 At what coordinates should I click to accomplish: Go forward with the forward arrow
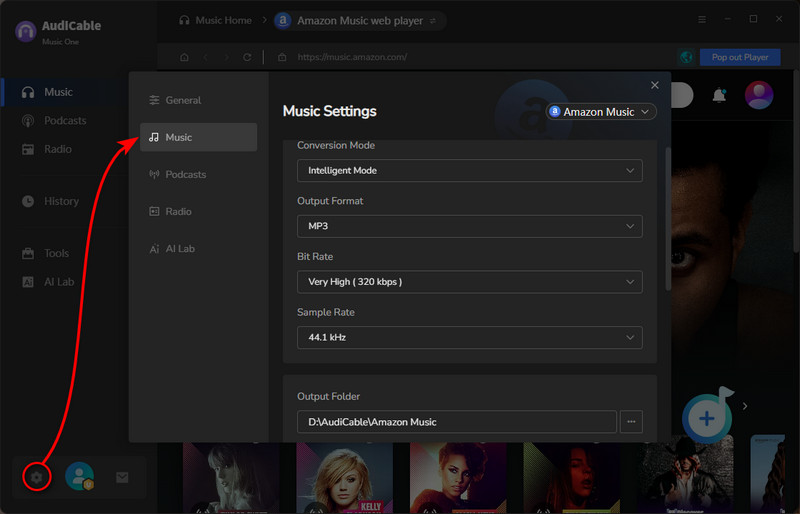[x=227, y=57]
